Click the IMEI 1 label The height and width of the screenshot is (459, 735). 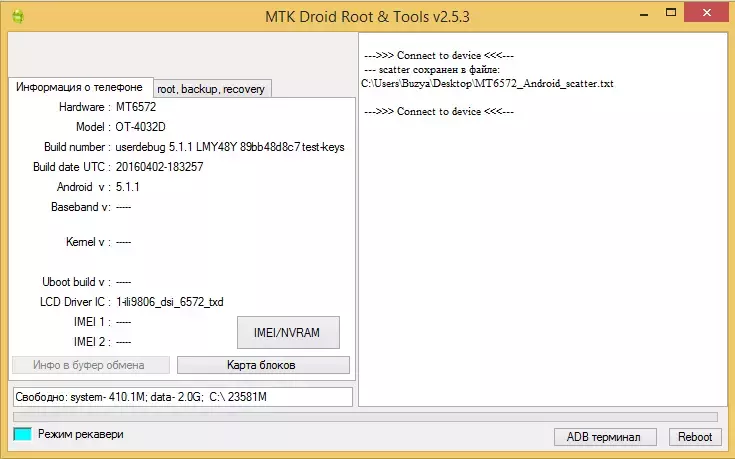click(x=92, y=322)
